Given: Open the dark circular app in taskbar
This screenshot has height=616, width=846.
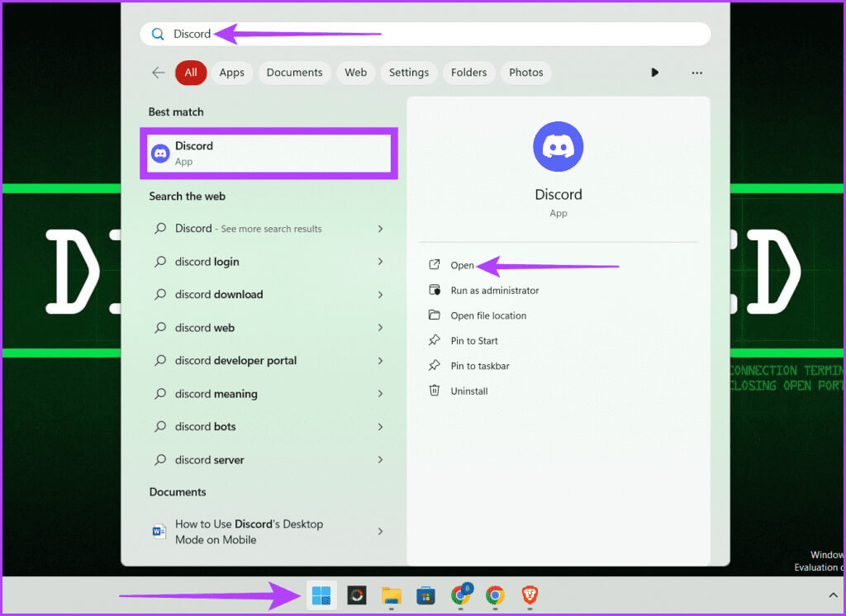Looking at the screenshot, I should (x=357, y=595).
